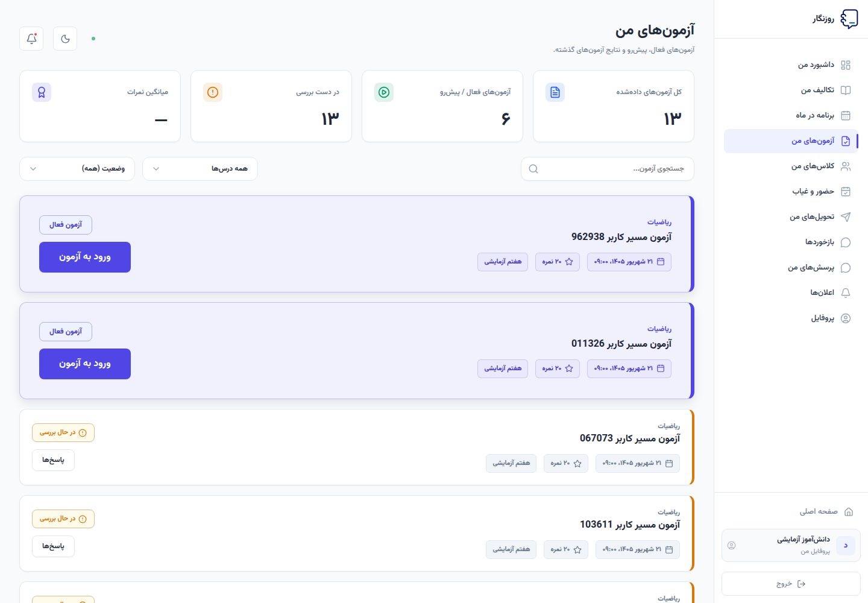
Task: Click the notification bell icon in the header
Action: click(x=31, y=39)
